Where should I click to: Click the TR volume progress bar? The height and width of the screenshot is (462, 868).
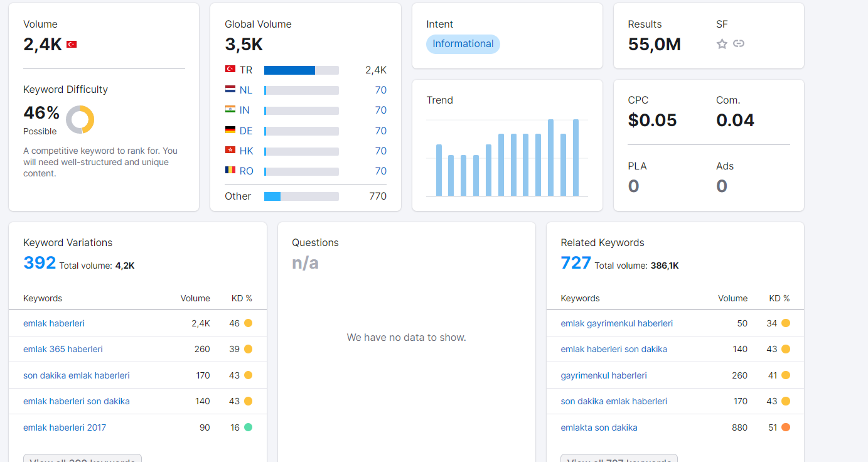(301, 70)
